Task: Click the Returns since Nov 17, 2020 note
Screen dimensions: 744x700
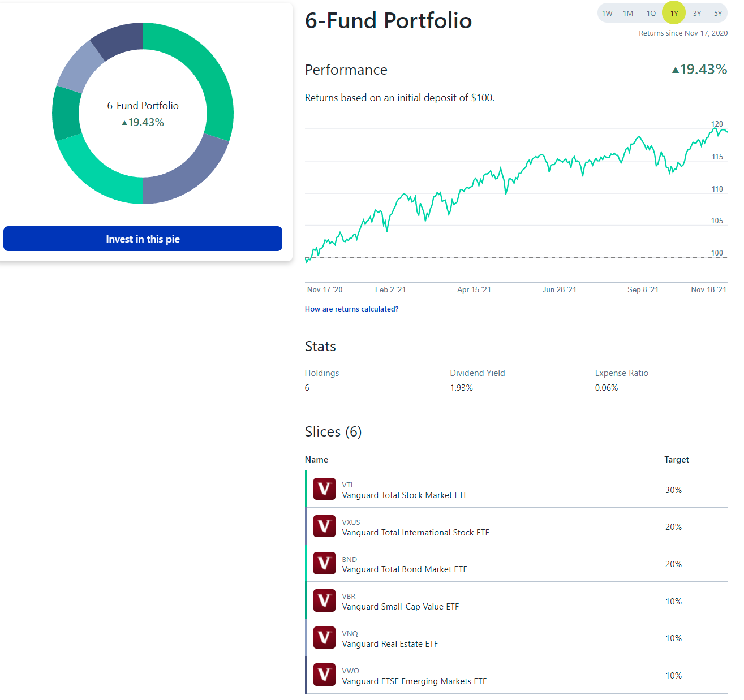Action: 683,33
